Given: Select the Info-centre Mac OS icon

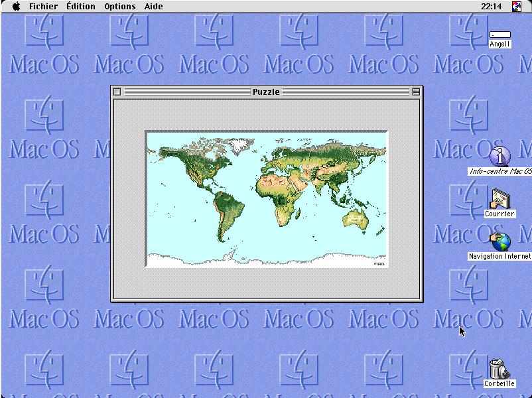Looking at the screenshot, I should point(499,156).
